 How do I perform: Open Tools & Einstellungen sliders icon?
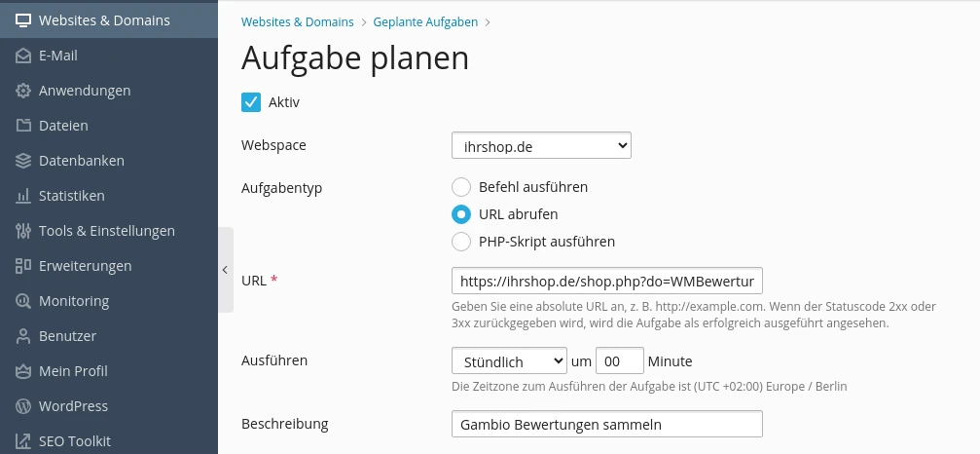point(23,231)
